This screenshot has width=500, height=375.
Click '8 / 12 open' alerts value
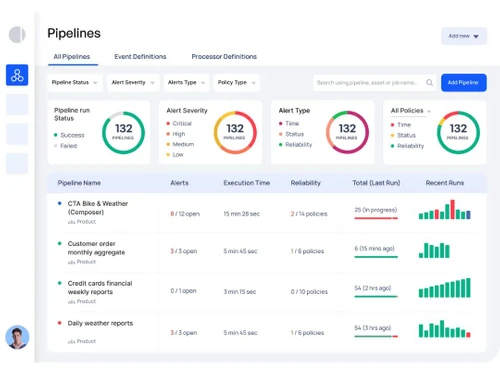(185, 214)
